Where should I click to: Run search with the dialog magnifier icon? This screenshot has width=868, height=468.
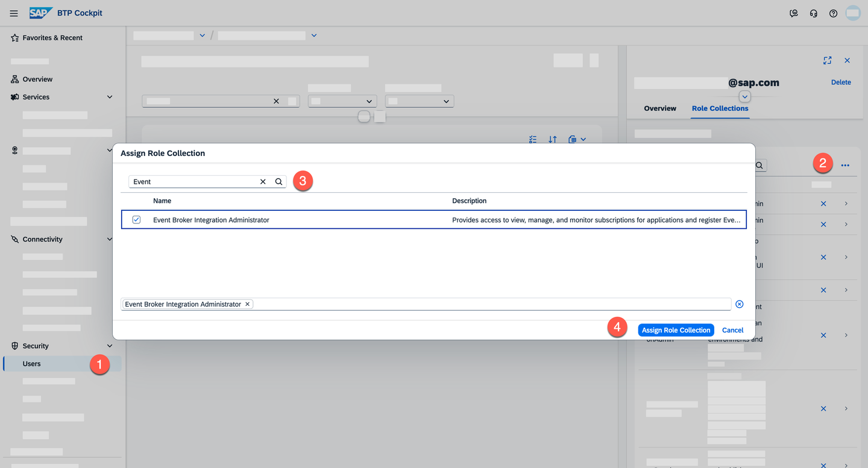pyautogui.click(x=279, y=181)
